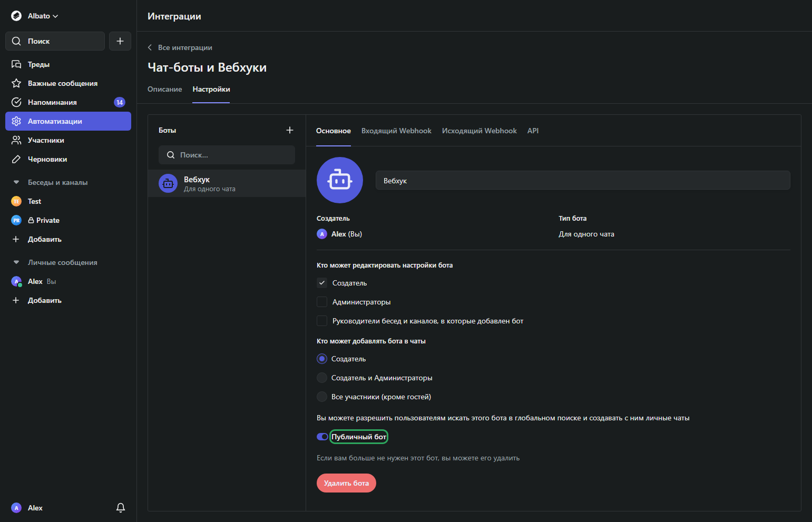The width and height of the screenshot is (812, 522).
Task: Uncheck the Creator edit-permission checkbox
Action: (322, 283)
